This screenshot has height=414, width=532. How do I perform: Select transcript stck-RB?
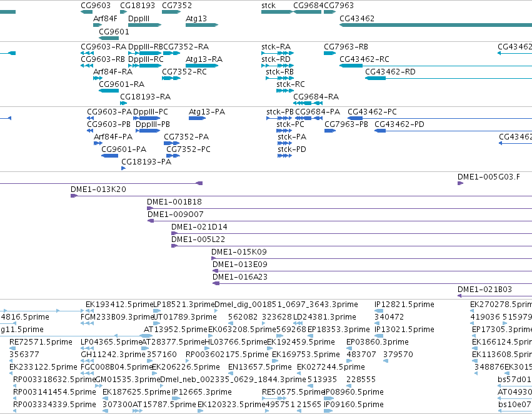point(279,78)
